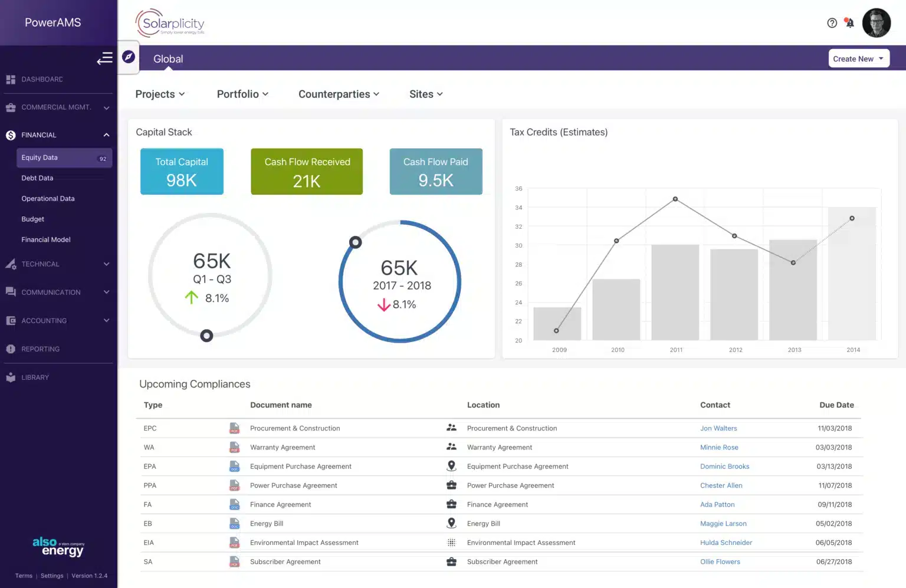Click the PDF icon beside Warranty Agreement
Screen dimensions: 906x588
pos(235,447)
